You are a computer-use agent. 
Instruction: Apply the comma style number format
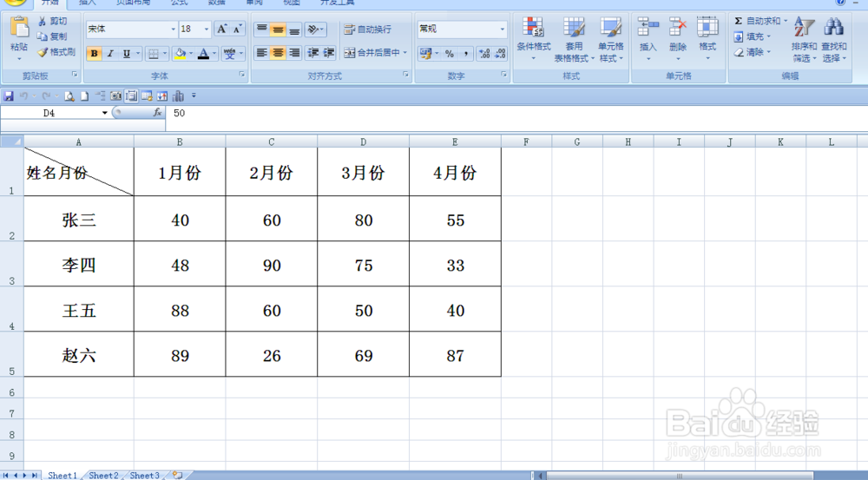[465, 54]
